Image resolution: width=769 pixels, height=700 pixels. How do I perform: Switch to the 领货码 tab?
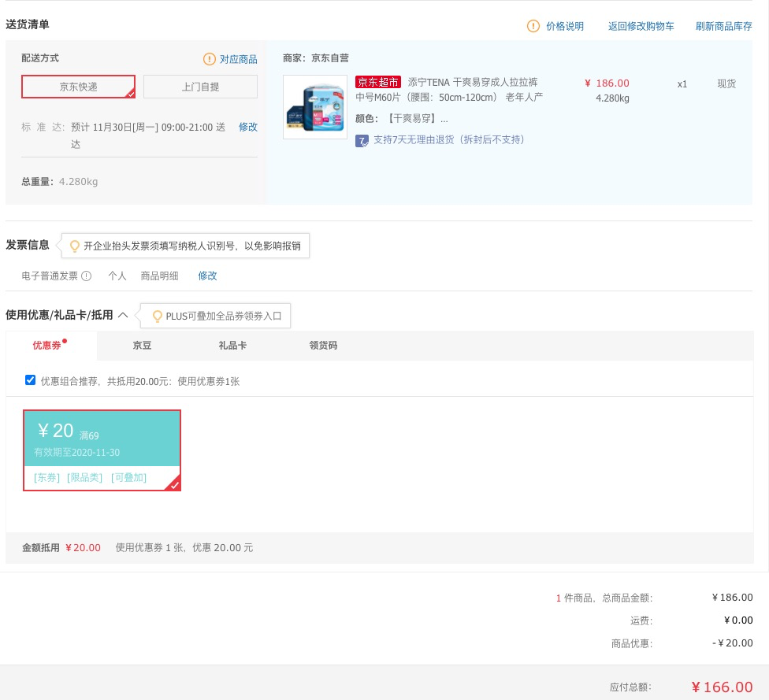point(323,346)
